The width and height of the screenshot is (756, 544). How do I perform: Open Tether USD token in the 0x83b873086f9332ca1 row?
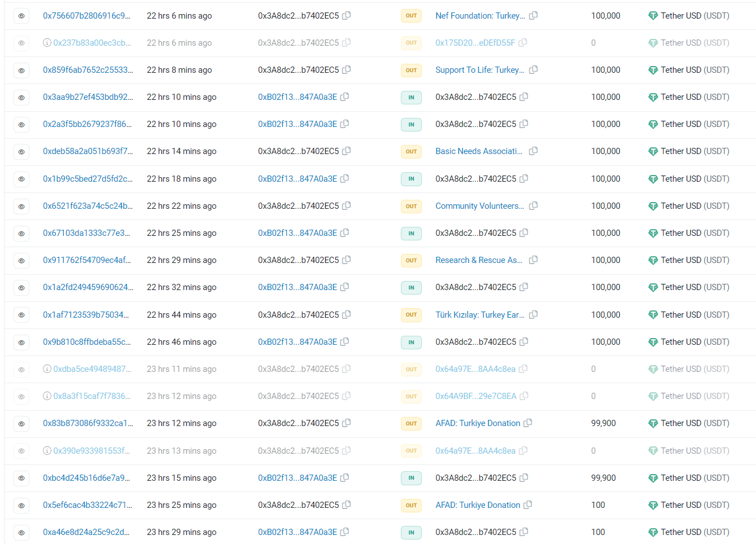[694, 423]
